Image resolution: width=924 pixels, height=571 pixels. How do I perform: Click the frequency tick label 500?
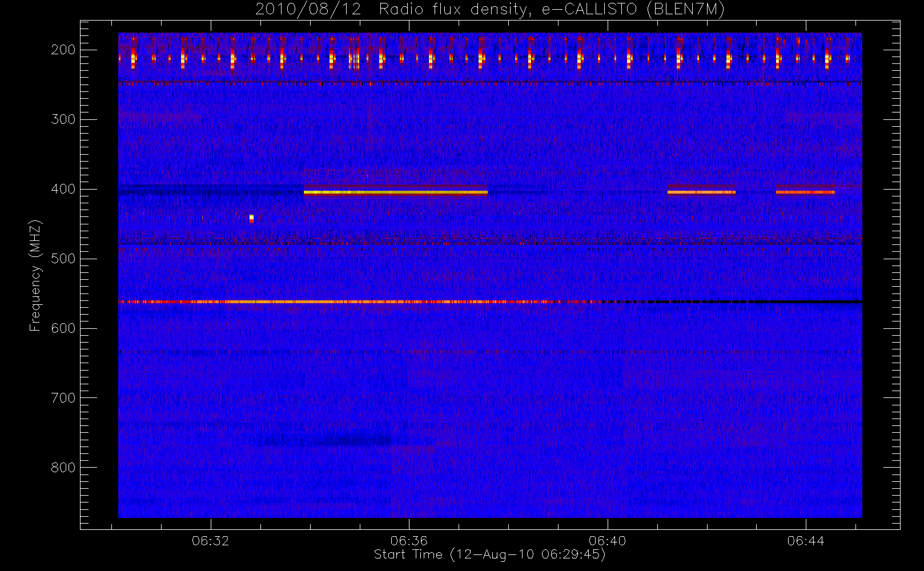point(63,259)
